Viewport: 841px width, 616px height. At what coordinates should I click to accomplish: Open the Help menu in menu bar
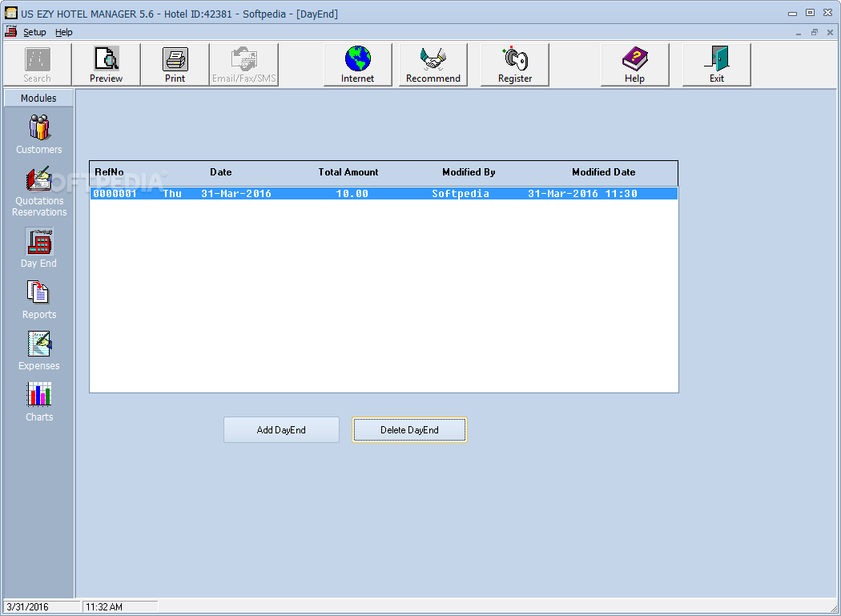pyautogui.click(x=63, y=32)
